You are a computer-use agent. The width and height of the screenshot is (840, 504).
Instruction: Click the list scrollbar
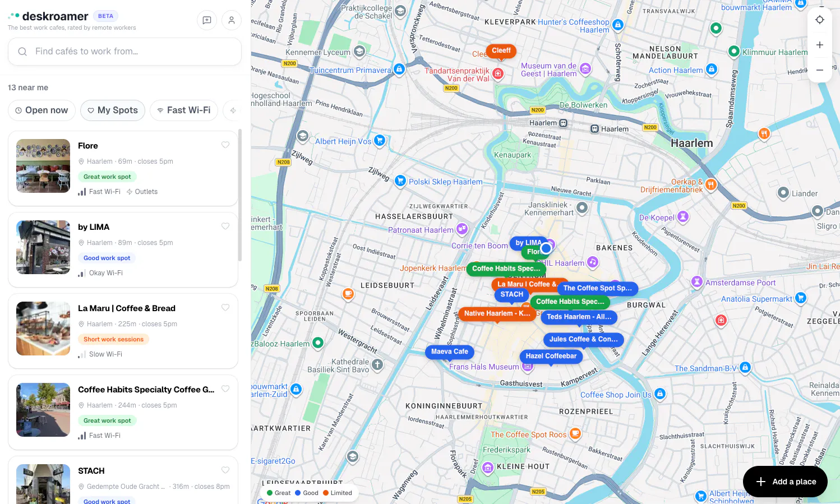pos(240,196)
